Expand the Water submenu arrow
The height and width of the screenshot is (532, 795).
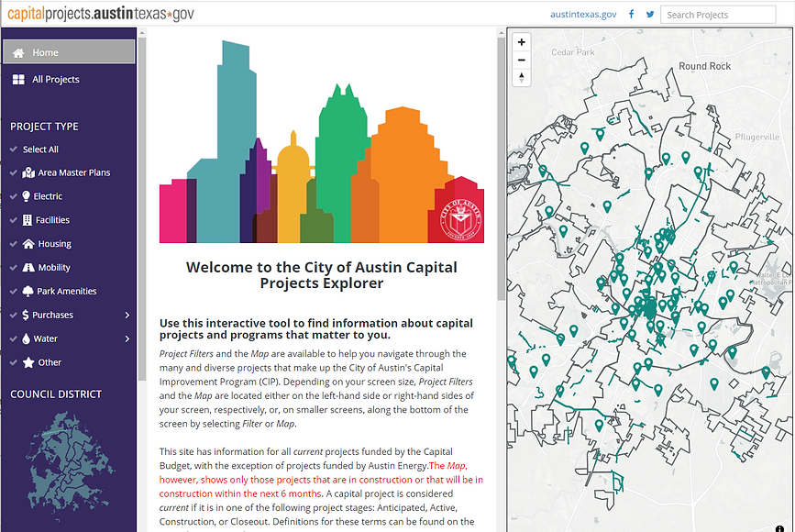[127, 338]
